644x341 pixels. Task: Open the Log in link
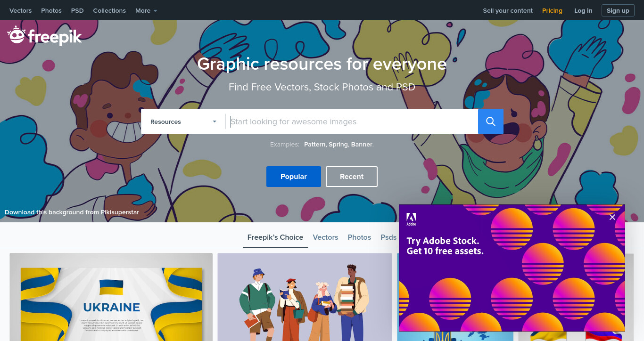pyautogui.click(x=583, y=10)
